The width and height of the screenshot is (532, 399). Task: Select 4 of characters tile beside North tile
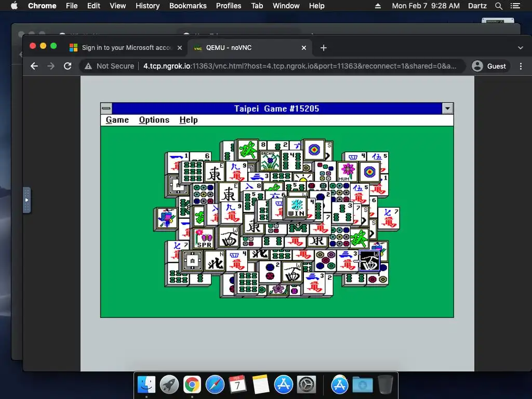click(236, 261)
